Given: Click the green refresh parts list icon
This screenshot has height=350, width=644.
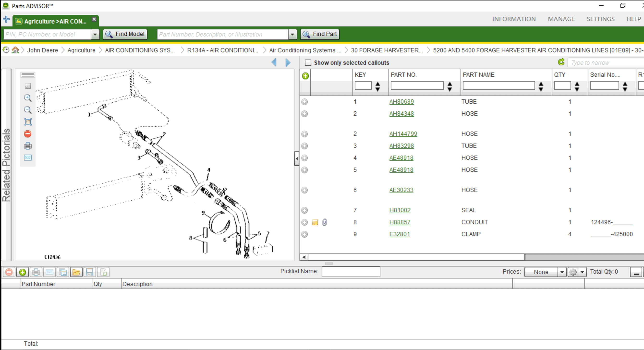Looking at the screenshot, I should point(561,62).
